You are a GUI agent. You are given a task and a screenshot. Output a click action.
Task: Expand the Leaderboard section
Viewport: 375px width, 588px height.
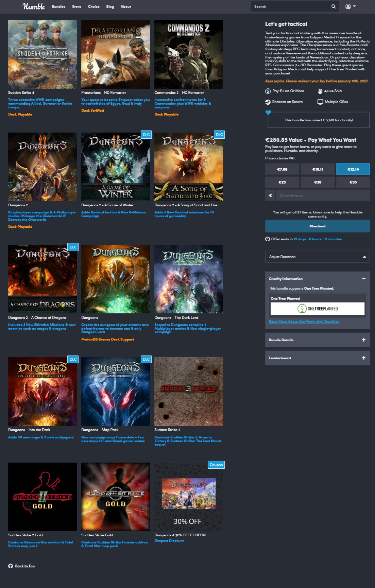click(x=318, y=358)
